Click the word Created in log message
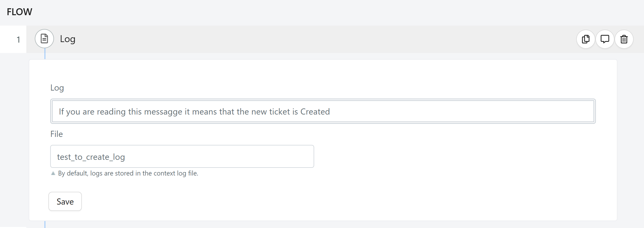 coord(315,112)
